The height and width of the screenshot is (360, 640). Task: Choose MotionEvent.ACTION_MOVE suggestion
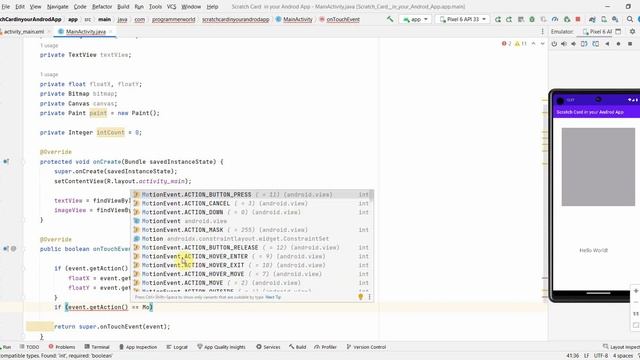click(251, 282)
